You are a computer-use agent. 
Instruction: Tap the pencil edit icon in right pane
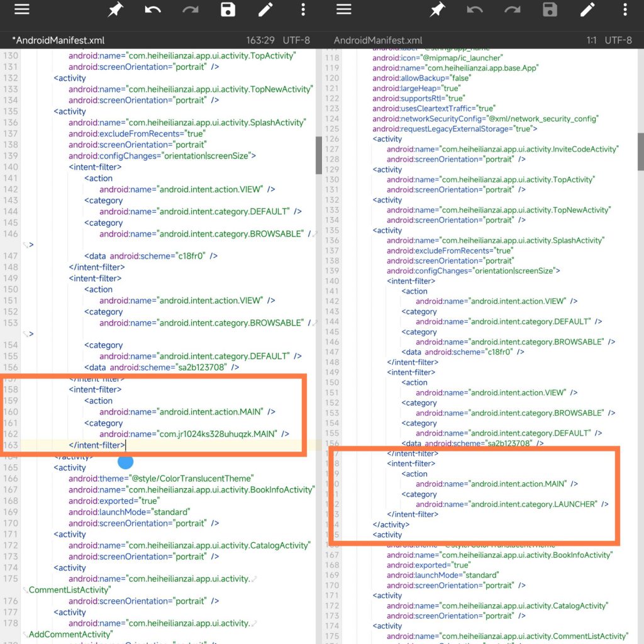tap(587, 9)
